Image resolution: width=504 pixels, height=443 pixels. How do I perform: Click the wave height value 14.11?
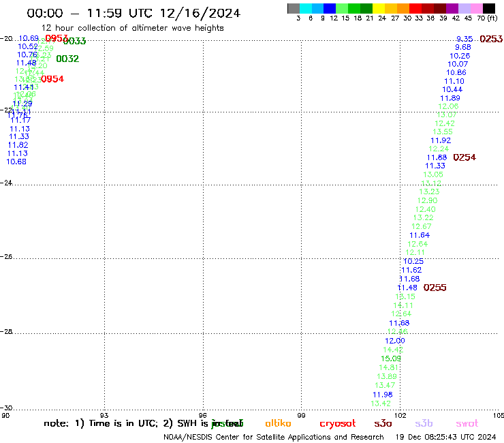coord(403,305)
